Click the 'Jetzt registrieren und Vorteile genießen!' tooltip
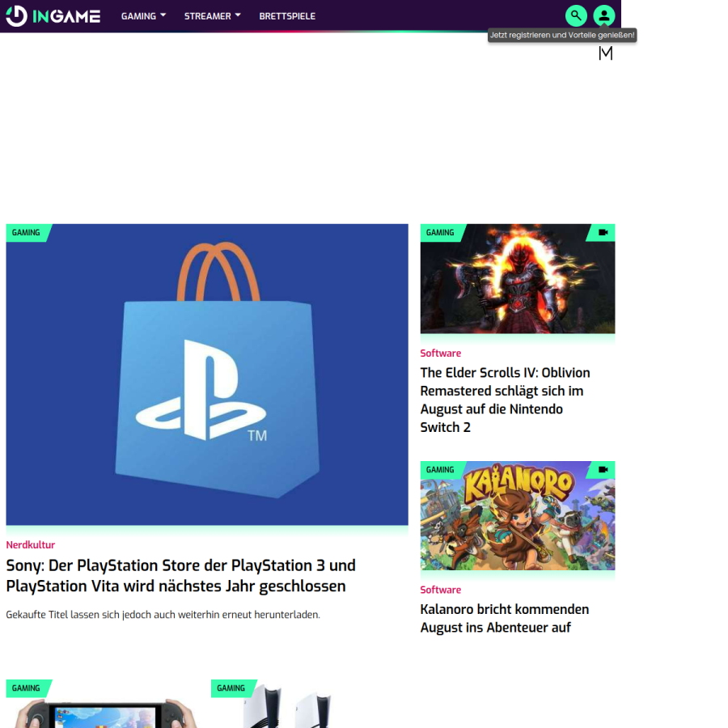 pos(562,36)
